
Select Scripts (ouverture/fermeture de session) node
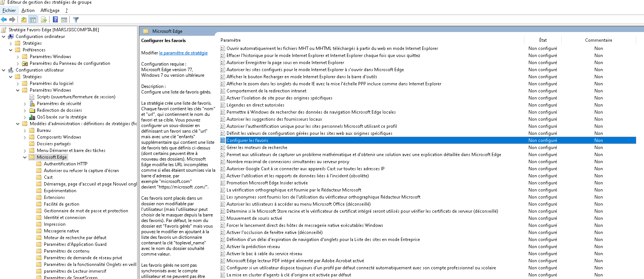(76, 97)
